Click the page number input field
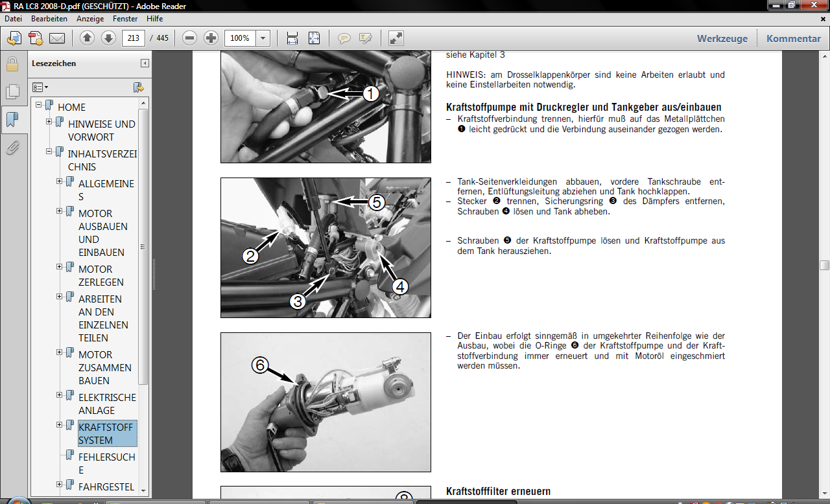The image size is (830, 504). 133,38
